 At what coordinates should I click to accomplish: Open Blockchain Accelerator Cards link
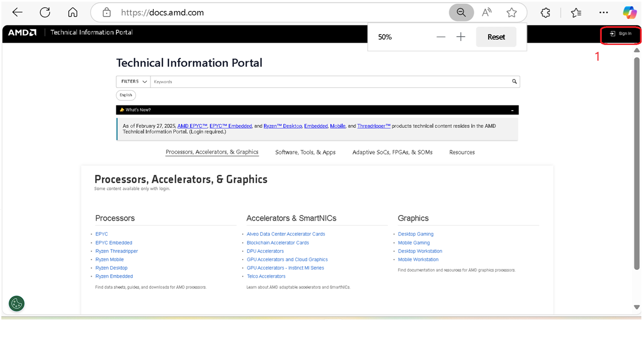(277, 243)
